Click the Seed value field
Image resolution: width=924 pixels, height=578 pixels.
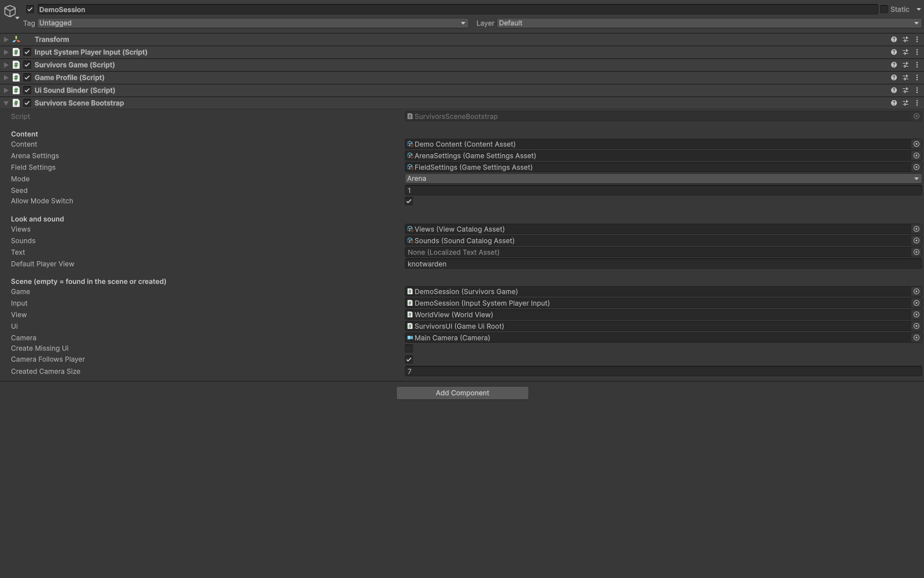pos(663,190)
